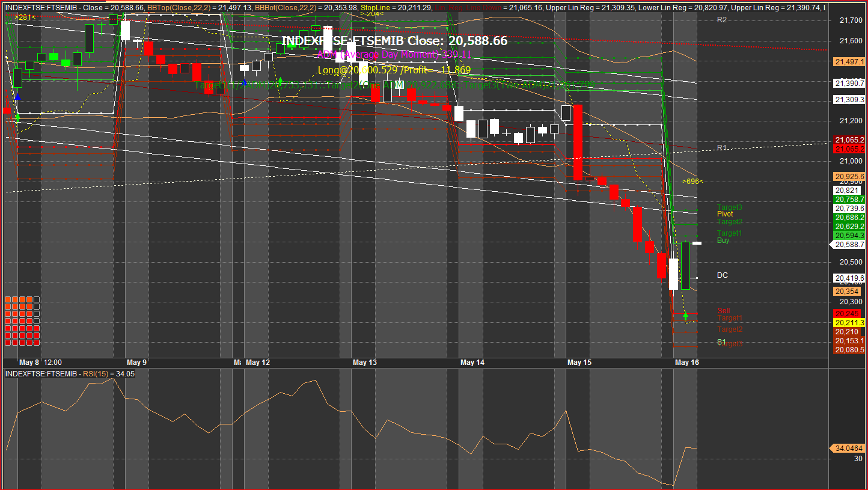Click the 'May 9' date label
The height and width of the screenshot is (490, 868).
point(136,363)
